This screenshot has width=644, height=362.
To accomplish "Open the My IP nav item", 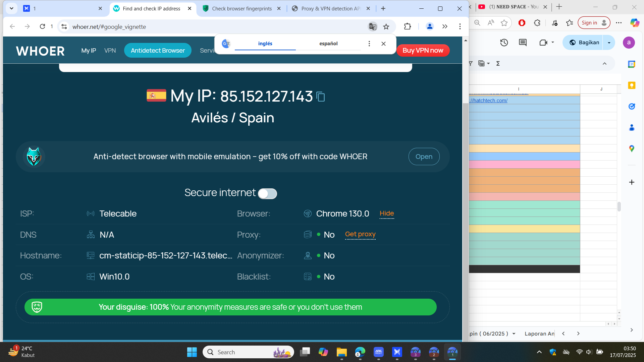I will pos(89,51).
